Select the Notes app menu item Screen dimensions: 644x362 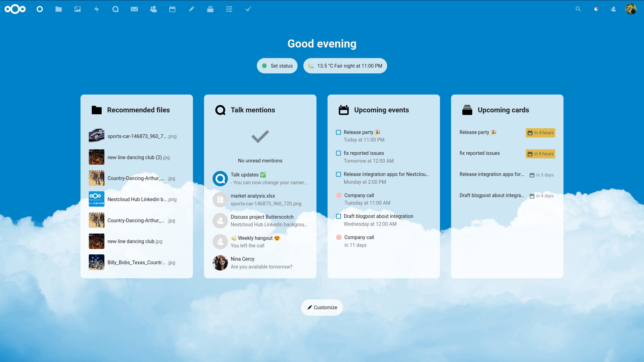[191, 9]
